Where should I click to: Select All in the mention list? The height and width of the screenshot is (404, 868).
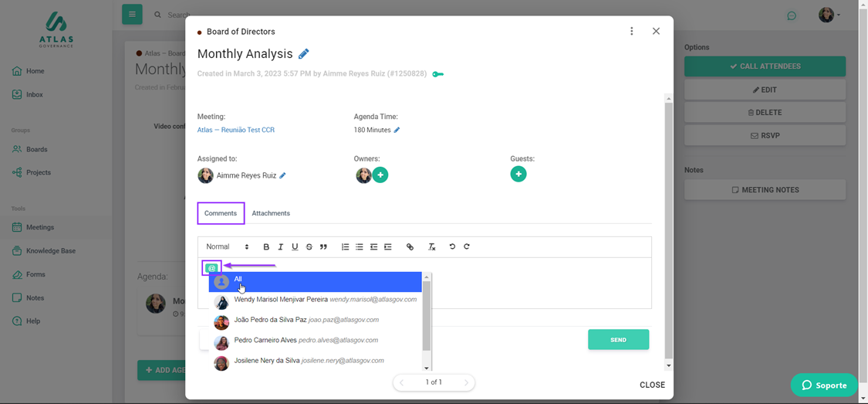pos(315,281)
